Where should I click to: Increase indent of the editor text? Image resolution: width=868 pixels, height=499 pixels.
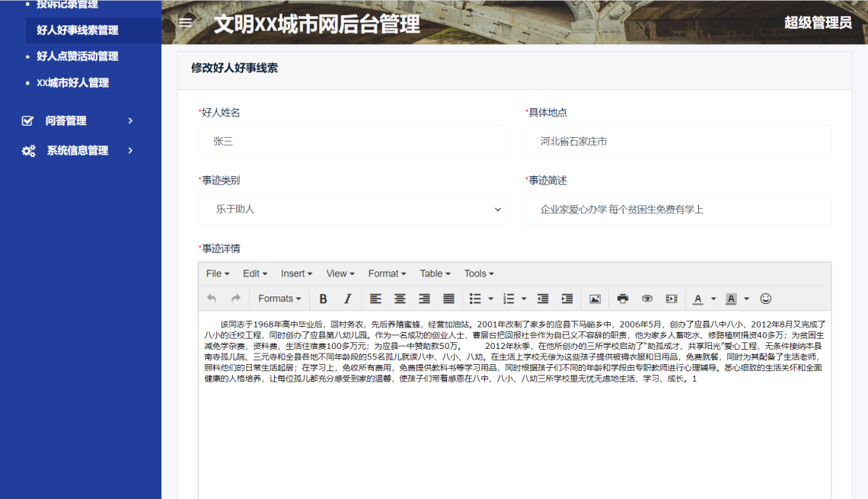(x=566, y=299)
